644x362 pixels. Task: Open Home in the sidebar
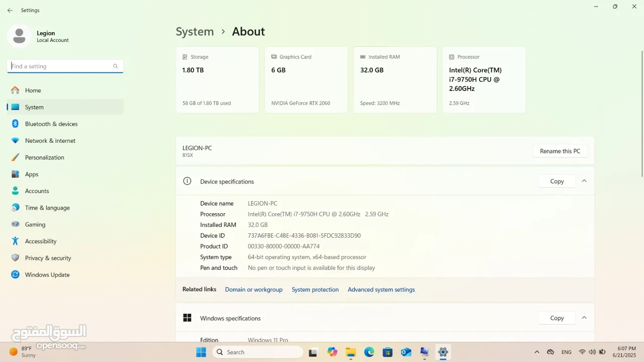pos(65,90)
